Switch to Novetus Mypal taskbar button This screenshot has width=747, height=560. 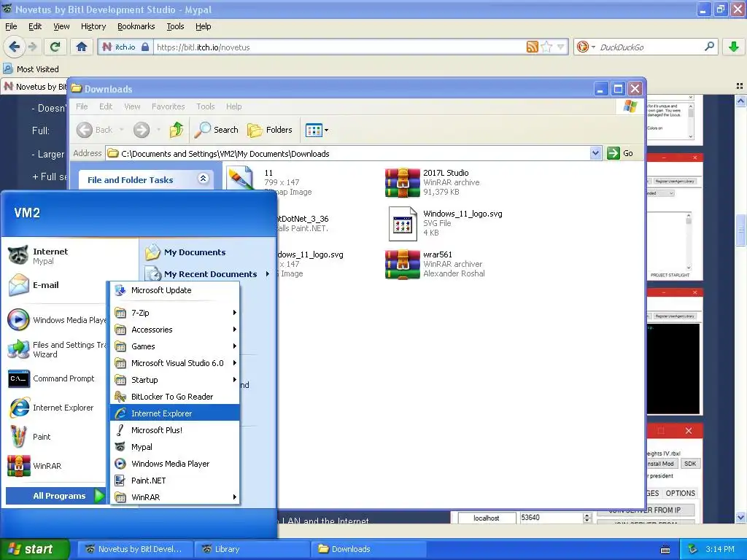[136, 549]
